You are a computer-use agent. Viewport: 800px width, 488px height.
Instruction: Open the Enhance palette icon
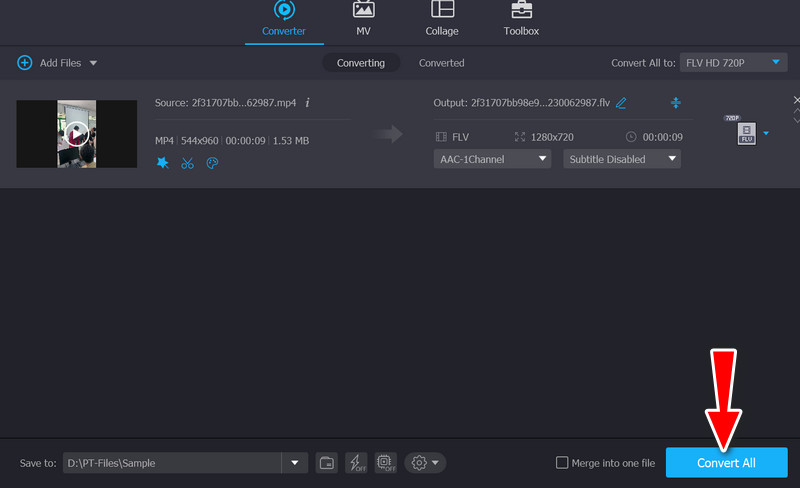[x=212, y=164]
